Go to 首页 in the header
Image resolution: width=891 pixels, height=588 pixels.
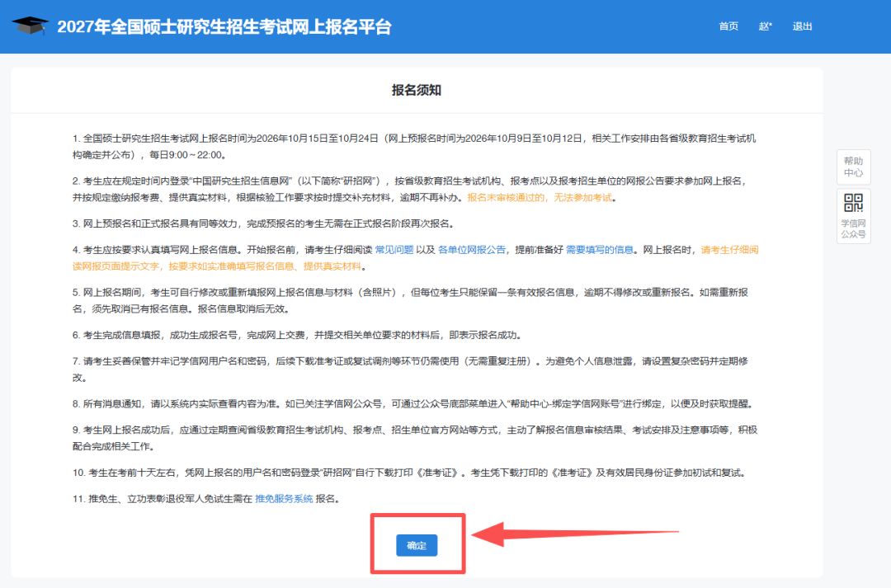click(728, 26)
